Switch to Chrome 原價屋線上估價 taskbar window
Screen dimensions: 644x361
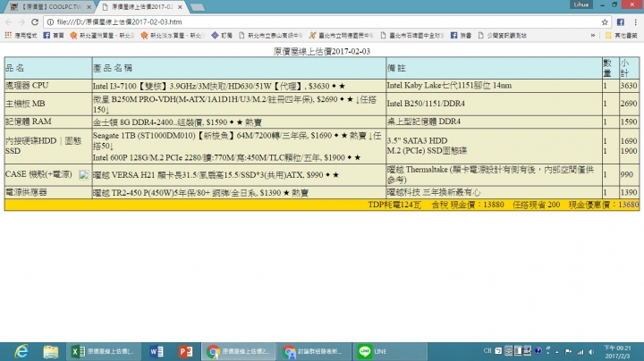click(238, 351)
